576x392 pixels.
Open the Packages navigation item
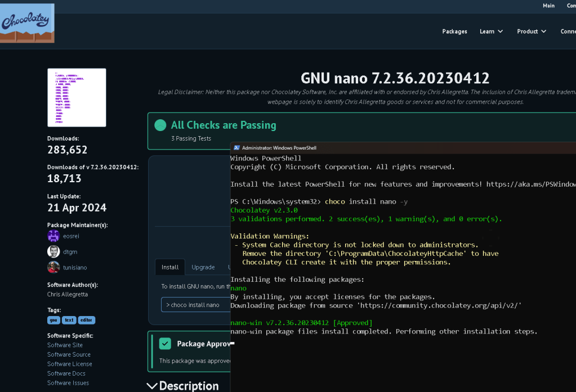pyautogui.click(x=454, y=31)
